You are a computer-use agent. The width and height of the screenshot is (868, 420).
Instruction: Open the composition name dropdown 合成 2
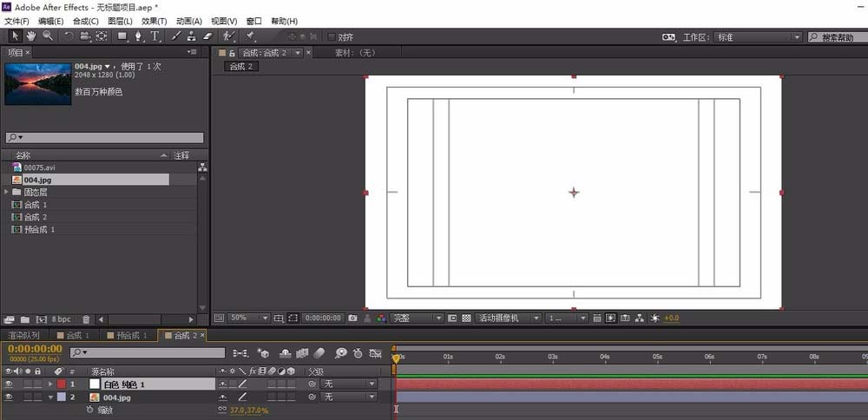click(x=298, y=53)
